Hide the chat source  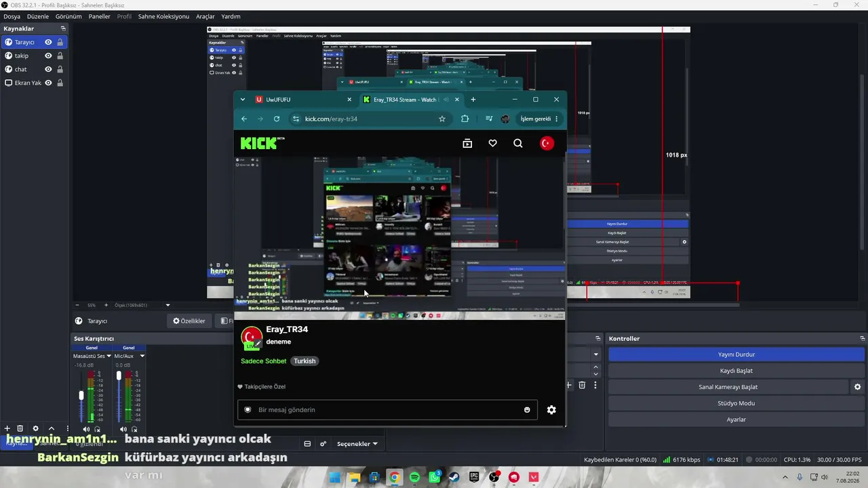[x=48, y=69]
